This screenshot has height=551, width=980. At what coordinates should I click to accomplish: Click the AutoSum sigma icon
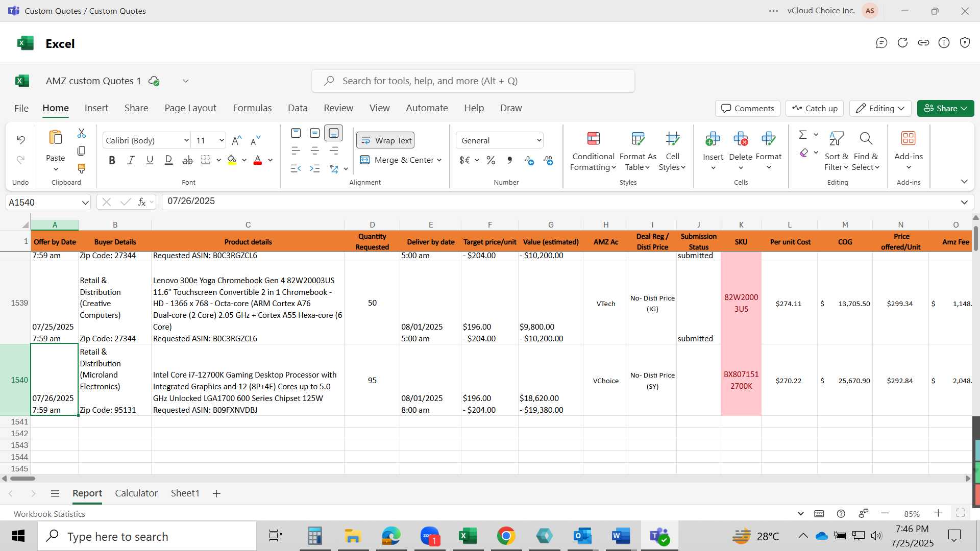coord(803,135)
